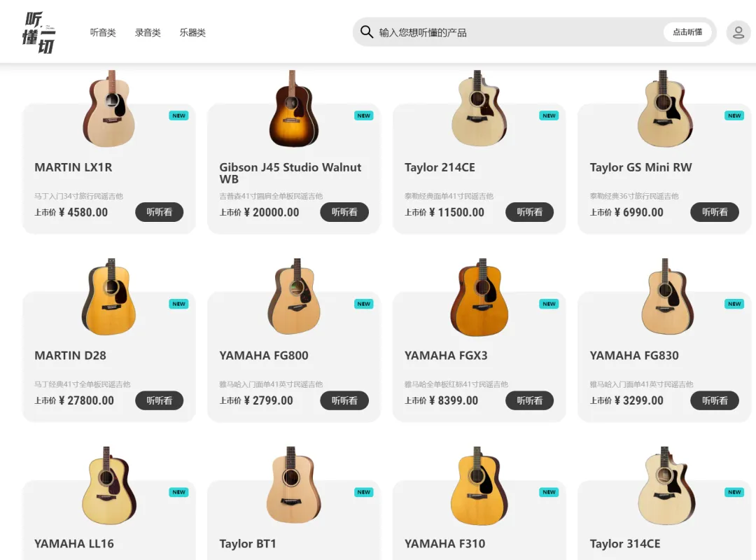Open the Taylor 314CE guitar image
The width and height of the screenshot is (756, 560).
(x=666, y=485)
